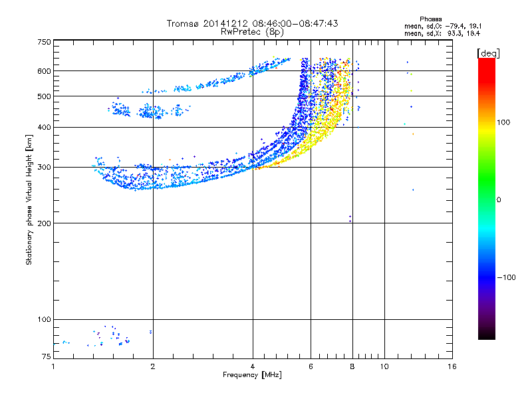Click the y-axis '400' tick label

[44, 127]
